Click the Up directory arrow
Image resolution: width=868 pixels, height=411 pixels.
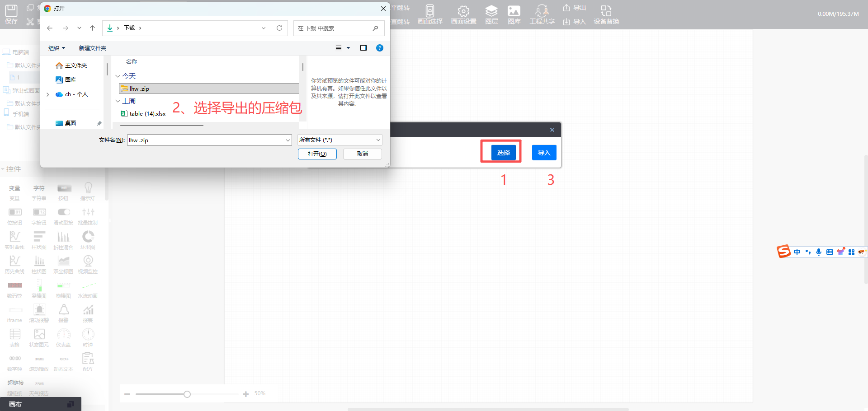(x=93, y=28)
